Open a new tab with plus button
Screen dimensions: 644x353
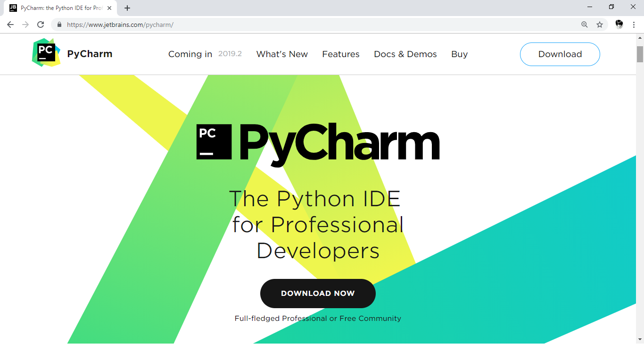pyautogui.click(x=127, y=8)
